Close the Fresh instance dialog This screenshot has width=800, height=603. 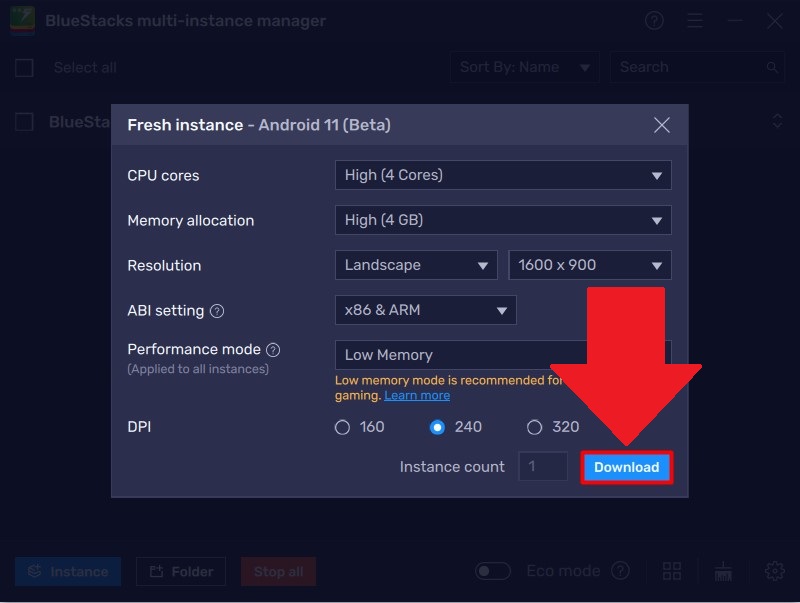pyautogui.click(x=661, y=125)
